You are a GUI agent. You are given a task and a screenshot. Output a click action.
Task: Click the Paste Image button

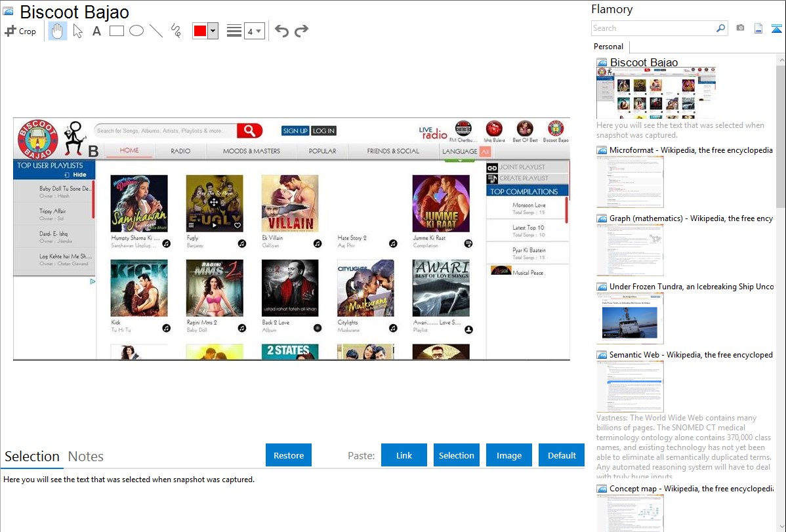pyautogui.click(x=508, y=455)
